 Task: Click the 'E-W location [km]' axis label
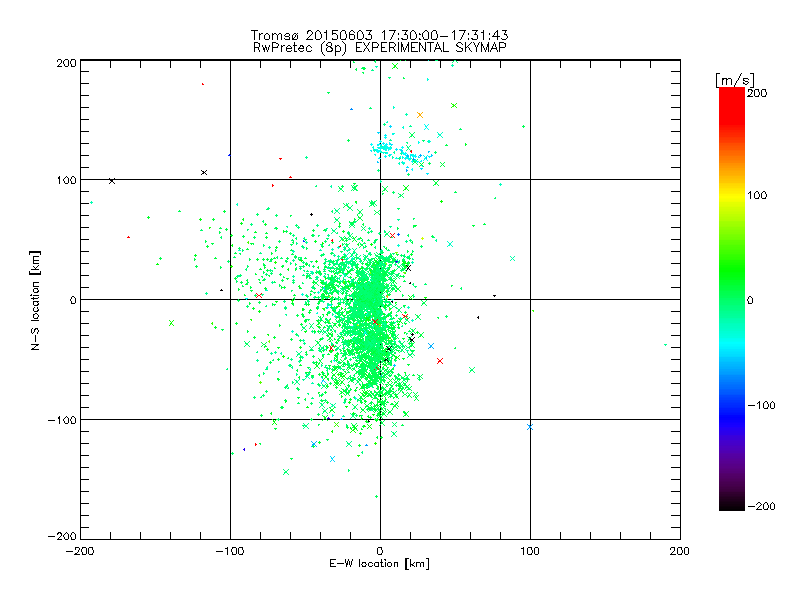pyautogui.click(x=379, y=564)
